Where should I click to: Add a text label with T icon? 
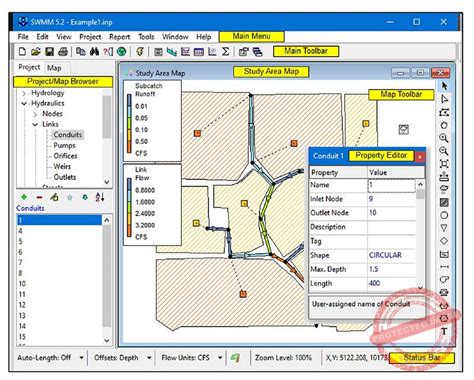[x=444, y=331]
